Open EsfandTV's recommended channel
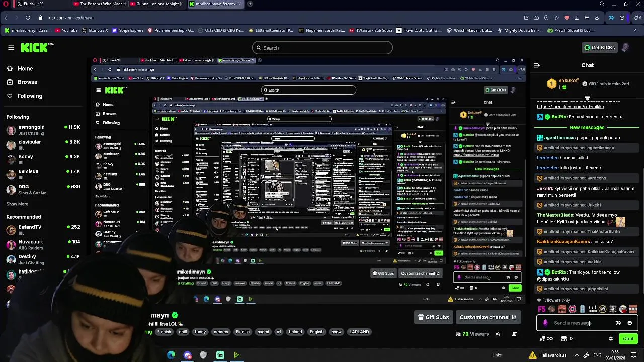Screen dimensions: 644x362 (43, 230)
